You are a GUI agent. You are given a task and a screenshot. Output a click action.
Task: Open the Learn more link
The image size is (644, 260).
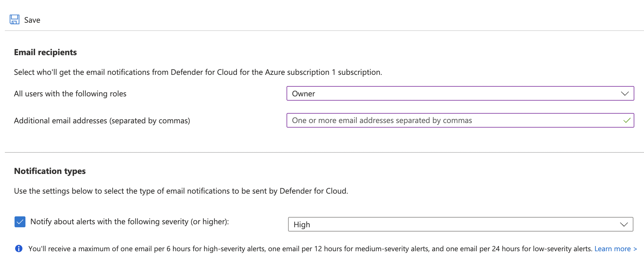coord(616,249)
